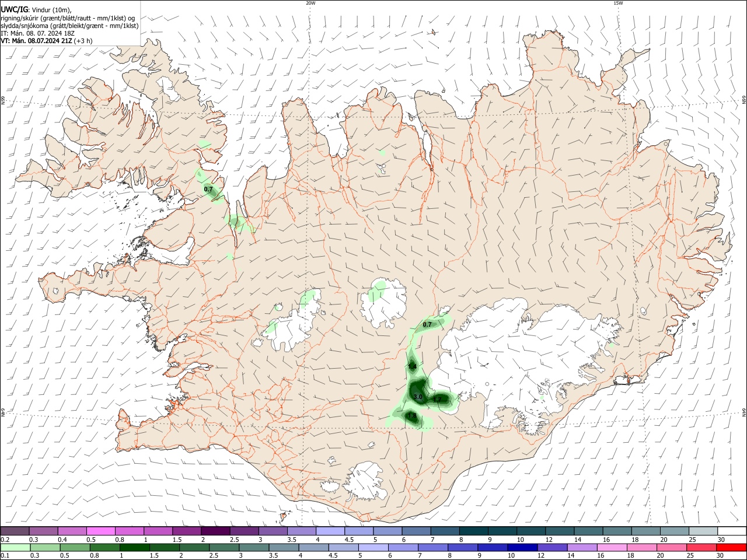Click the snow legend swatch labelled 1.5
747x560 pixels.
tap(187, 531)
